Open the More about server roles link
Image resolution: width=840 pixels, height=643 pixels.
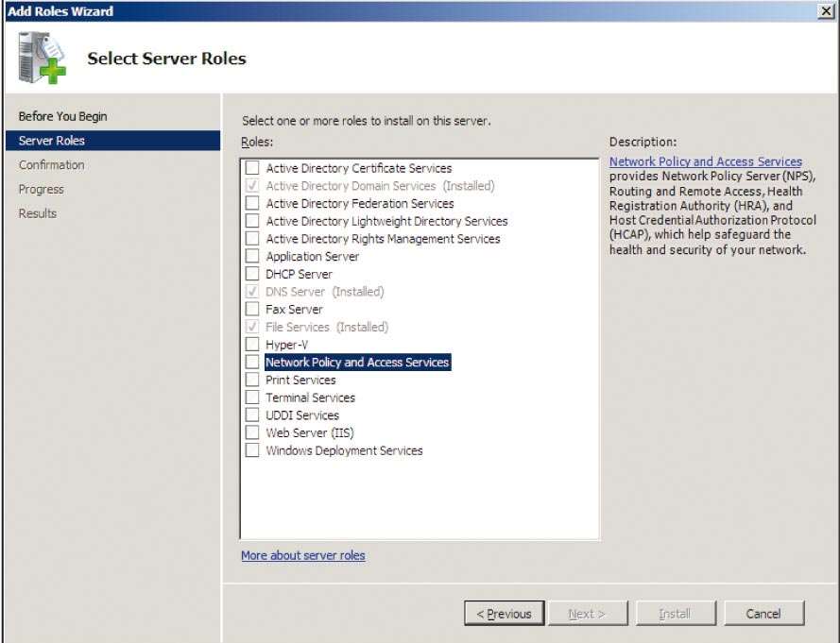[303, 555]
